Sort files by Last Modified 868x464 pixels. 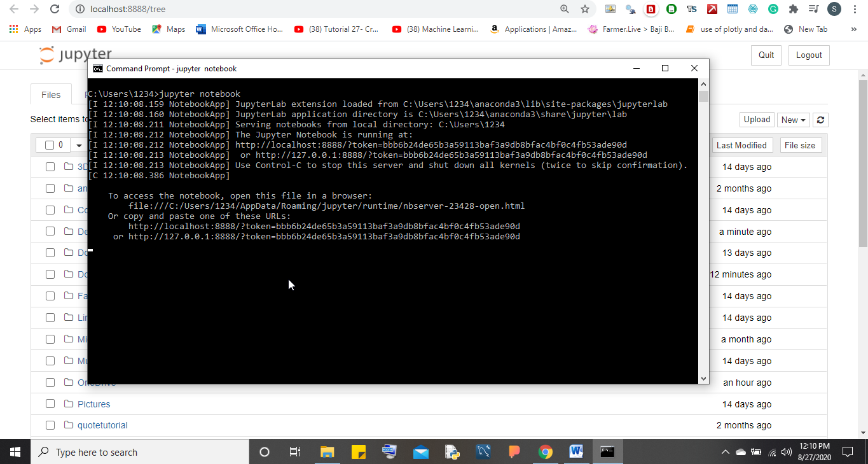click(x=741, y=145)
